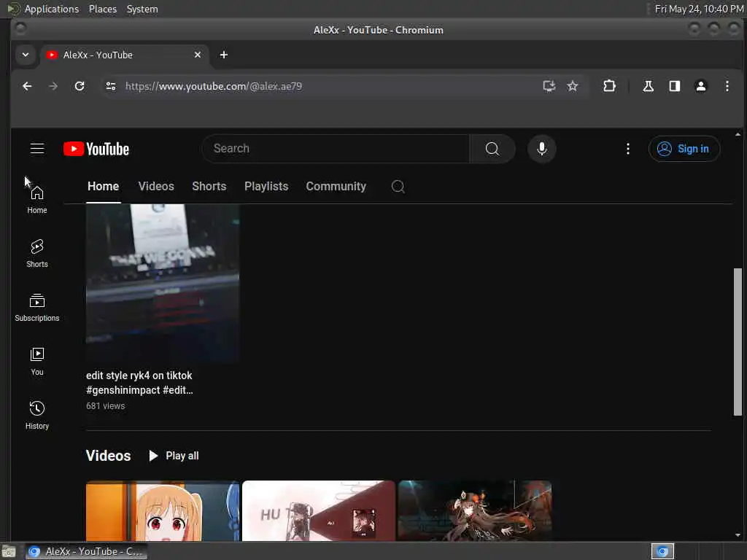Open sidebar Home
Screen dimensions: 747x560
pyautogui.click(x=37, y=200)
